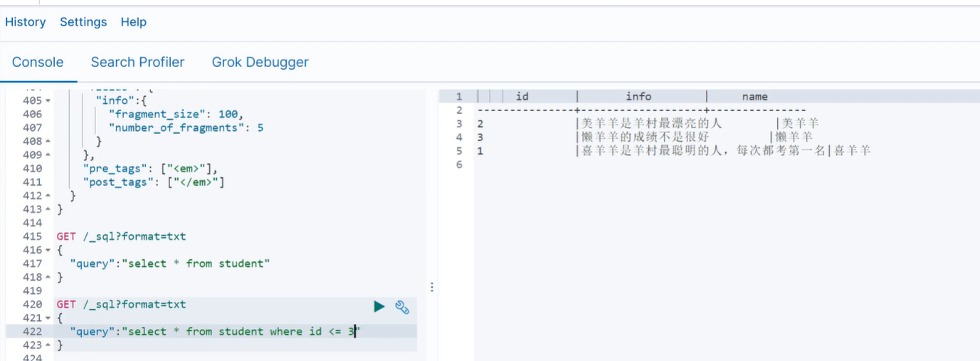
Task: Click the GET /_sql?format=txt on line 415
Action: pos(121,236)
